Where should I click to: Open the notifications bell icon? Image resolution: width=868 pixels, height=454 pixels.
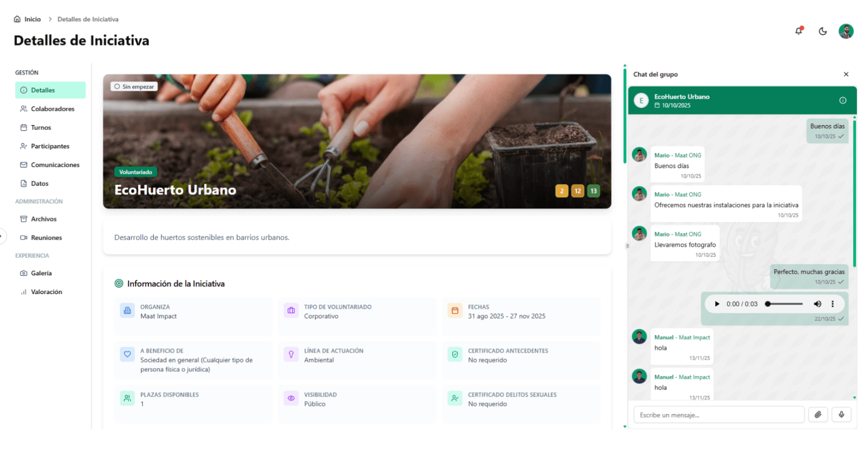(x=798, y=31)
